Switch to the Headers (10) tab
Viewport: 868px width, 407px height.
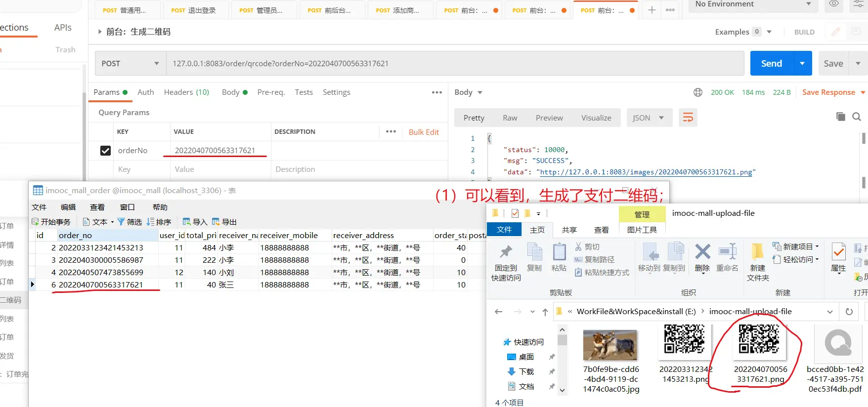point(186,92)
